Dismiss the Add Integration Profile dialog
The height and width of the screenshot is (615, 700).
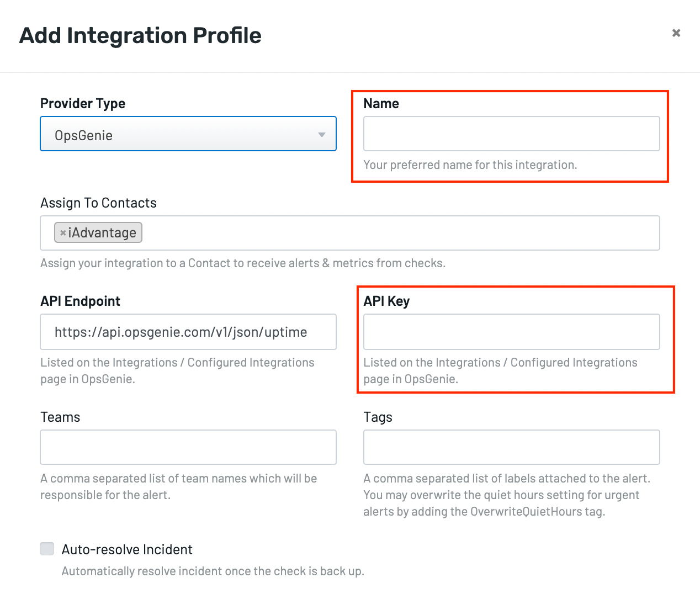point(676,33)
